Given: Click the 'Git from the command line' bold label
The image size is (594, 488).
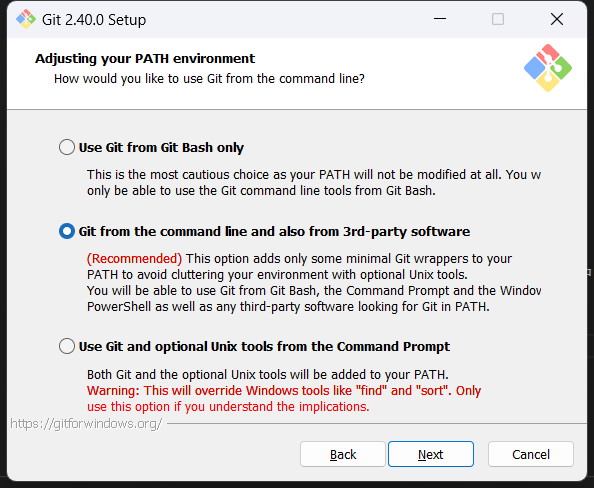Looking at the screenshot, I should [x=274, y=231].
